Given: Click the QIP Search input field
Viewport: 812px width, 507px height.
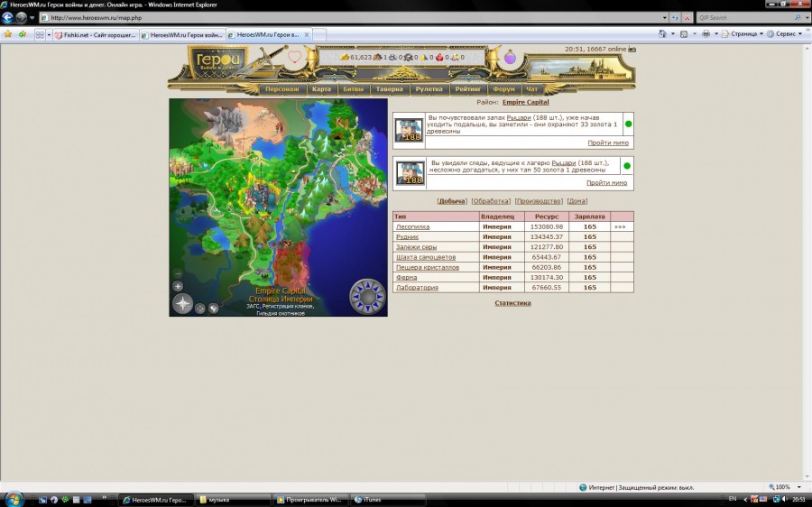Looking at the screenshot, I should (x=744, y=18).
